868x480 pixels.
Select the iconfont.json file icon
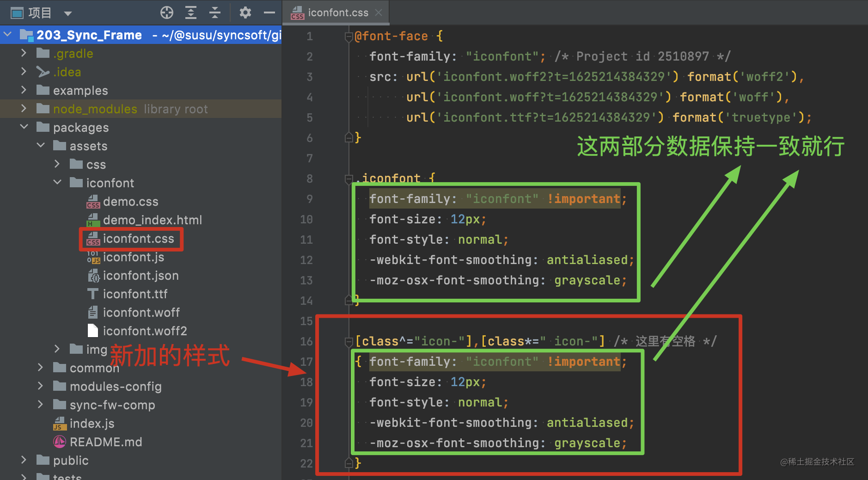(x=93, y=276)
